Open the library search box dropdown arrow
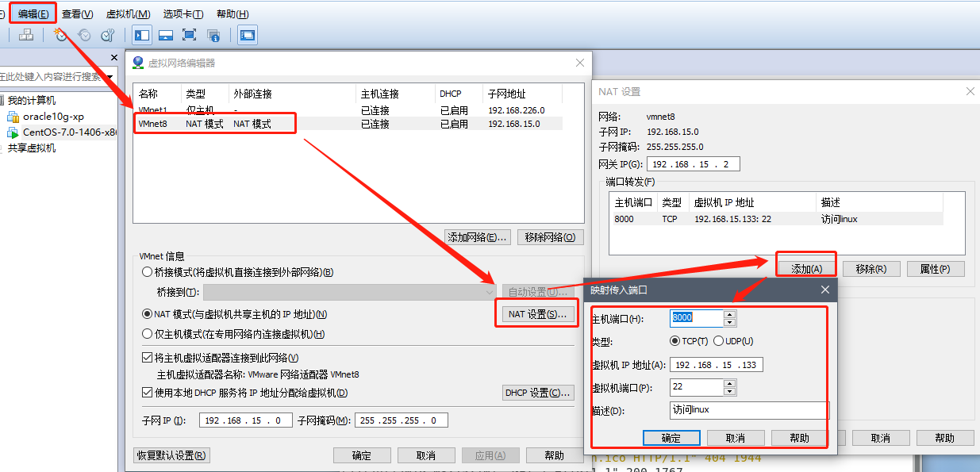Image resolution: width=980 pixels, height=472 pixels. pos(110,77)
